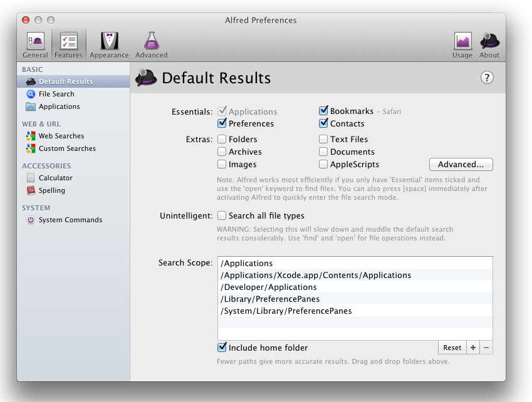Open Web Searches in sidebar

[73, 136]
